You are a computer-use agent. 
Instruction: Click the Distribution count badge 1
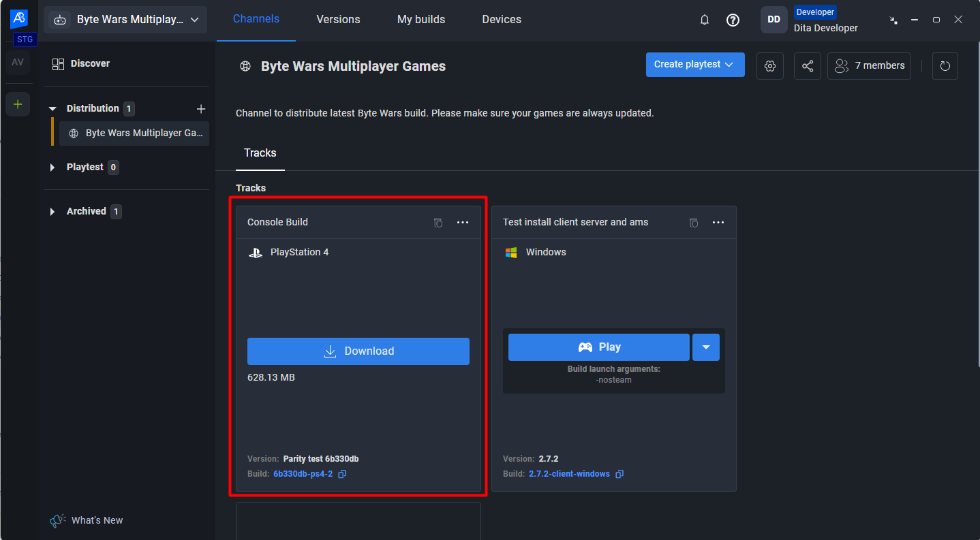click(129, 109)
